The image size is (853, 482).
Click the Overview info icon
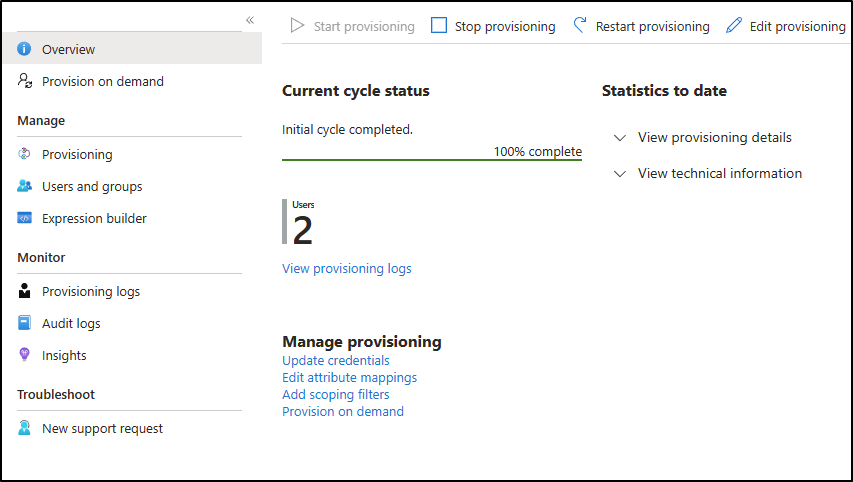tap(25, 49)
